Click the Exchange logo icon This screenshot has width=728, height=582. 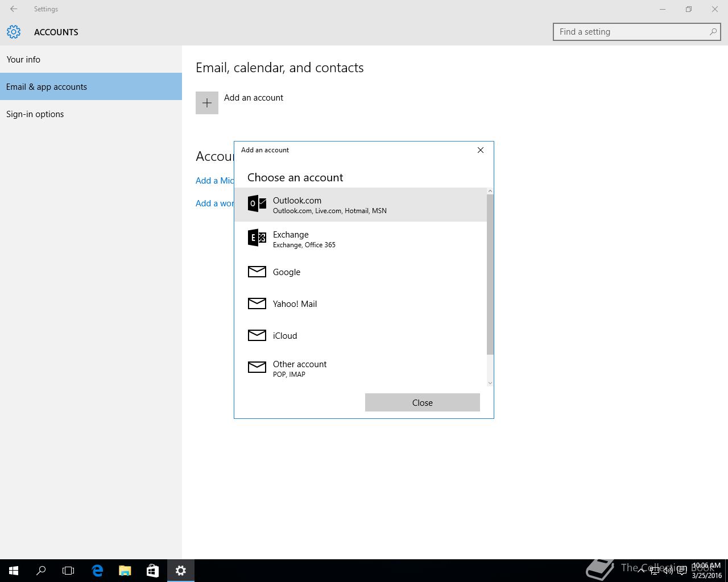coord(257,238)
